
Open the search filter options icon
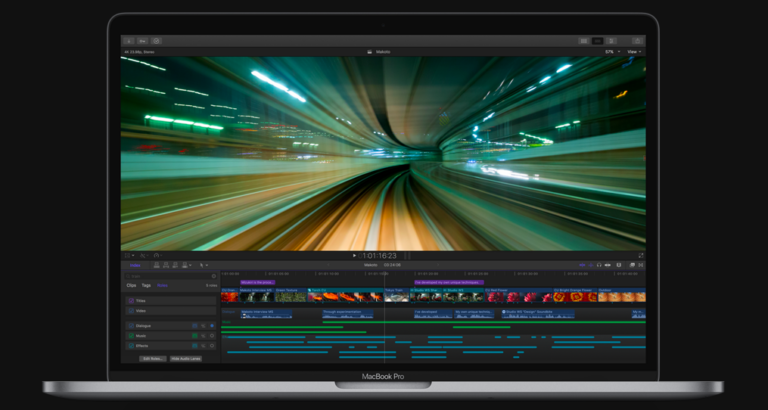coord(214,276)
